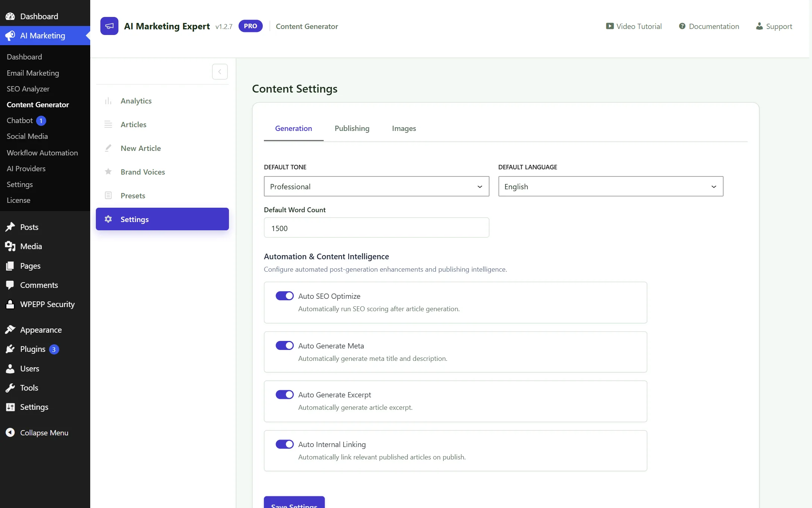Click the 'Content Settings' heading
The image size is (812, 508).
click(295, 89)
